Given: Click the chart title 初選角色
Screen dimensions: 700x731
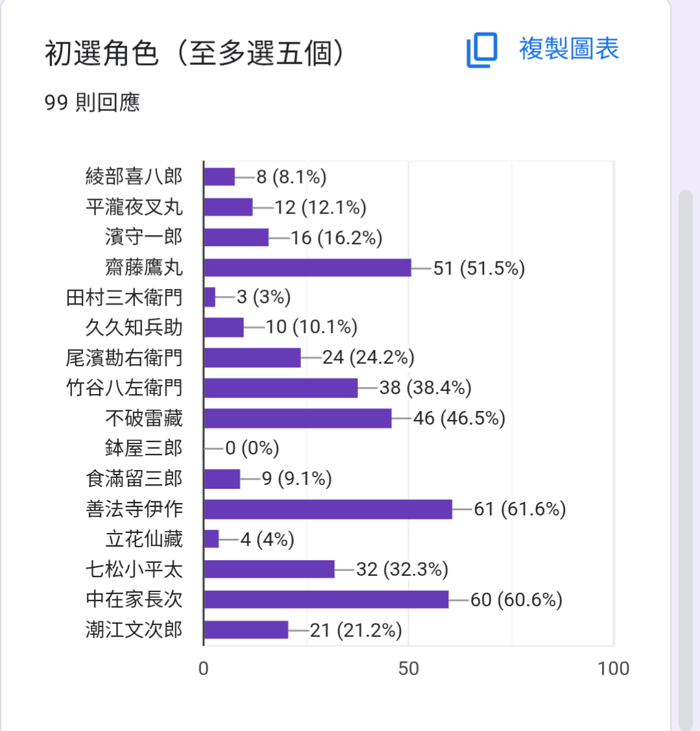Looking at the screenshot, I should (102, 54).
